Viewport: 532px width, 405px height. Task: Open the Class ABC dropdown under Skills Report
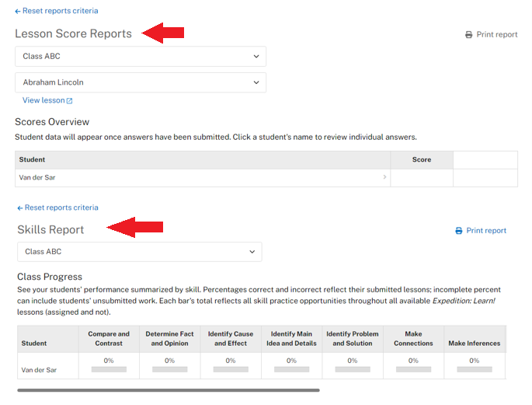pyautogui.click(x=140, y=252)
